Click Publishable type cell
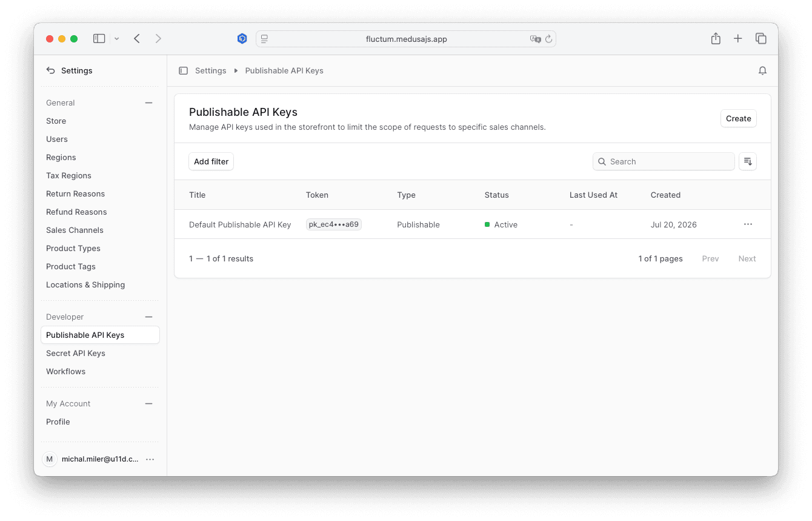The image size is (812, 521). click(418, 224)
